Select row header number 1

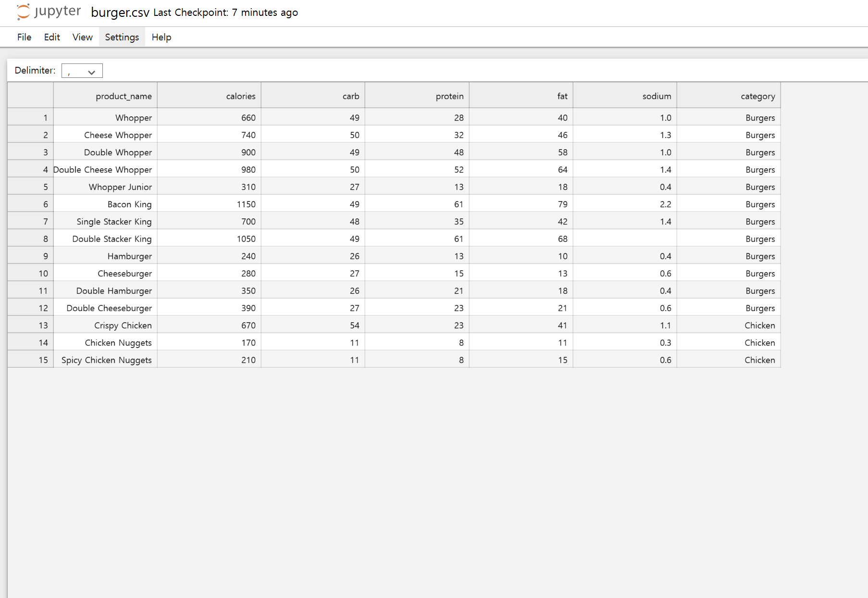click(x=30, y=117)
